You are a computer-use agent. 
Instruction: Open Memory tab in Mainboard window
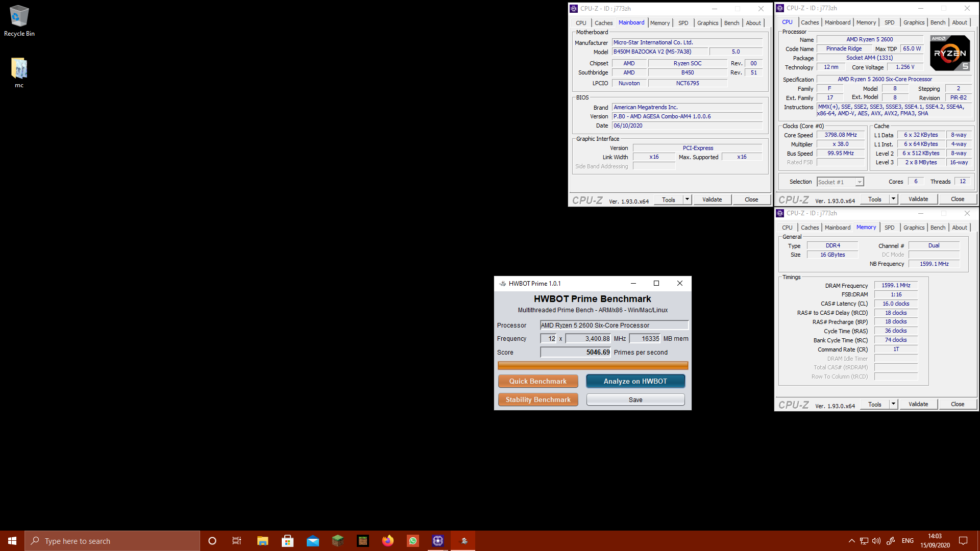point(660,23)
